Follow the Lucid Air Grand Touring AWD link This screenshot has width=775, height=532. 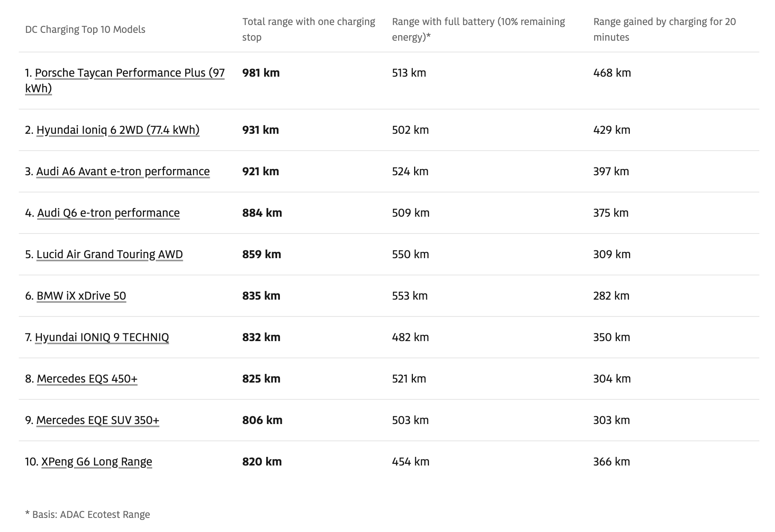coord(110,254)
